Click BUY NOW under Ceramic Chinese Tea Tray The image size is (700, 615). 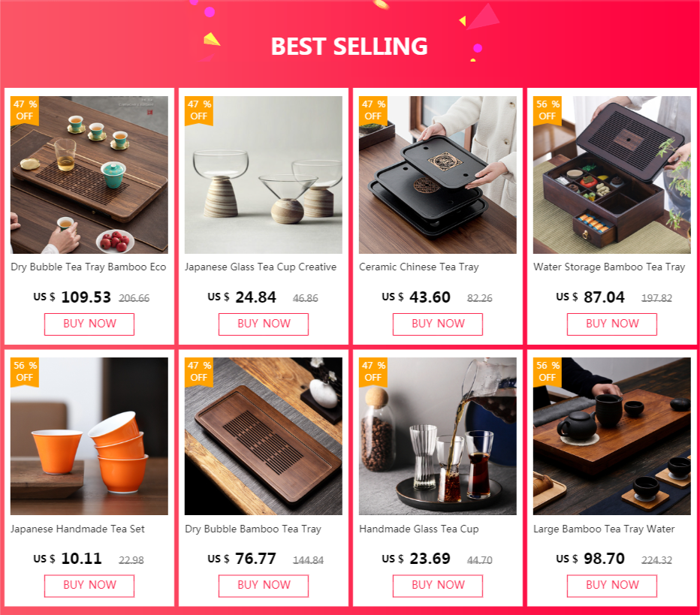point(437,324)
